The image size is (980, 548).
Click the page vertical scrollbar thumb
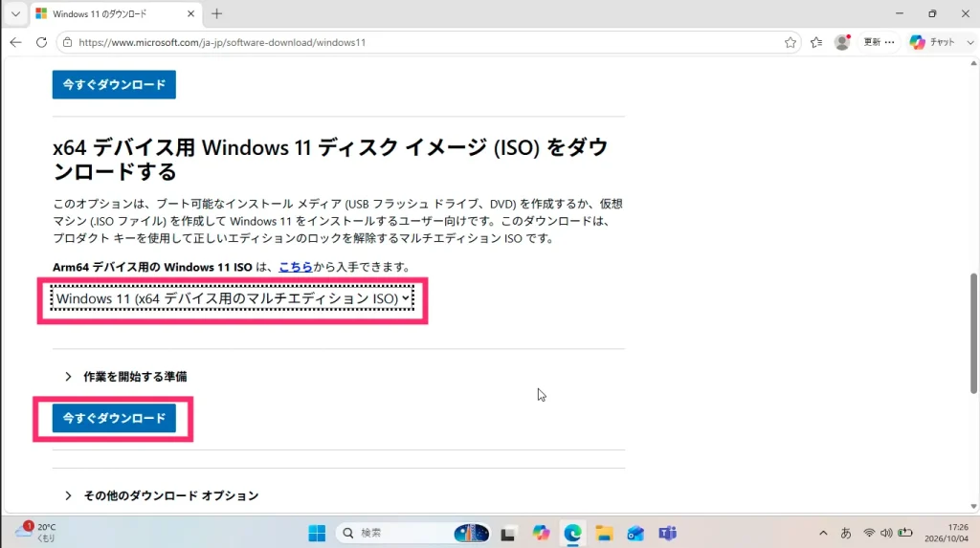[x=973, y=334]
